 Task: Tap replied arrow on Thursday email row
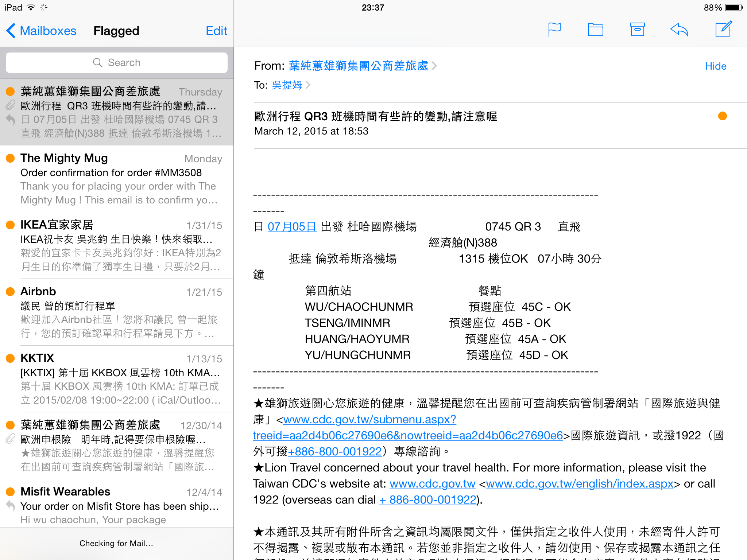[x=10, y=120]
